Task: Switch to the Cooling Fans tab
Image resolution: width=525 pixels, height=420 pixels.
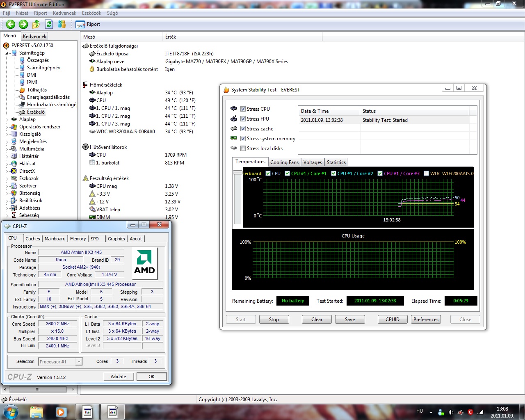Action: coord(284,162)
